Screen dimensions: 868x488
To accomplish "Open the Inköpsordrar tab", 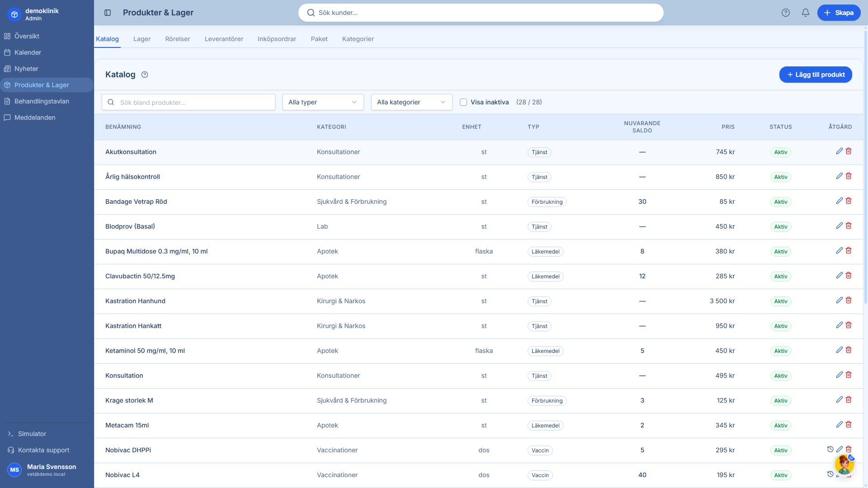I will 277,39.
